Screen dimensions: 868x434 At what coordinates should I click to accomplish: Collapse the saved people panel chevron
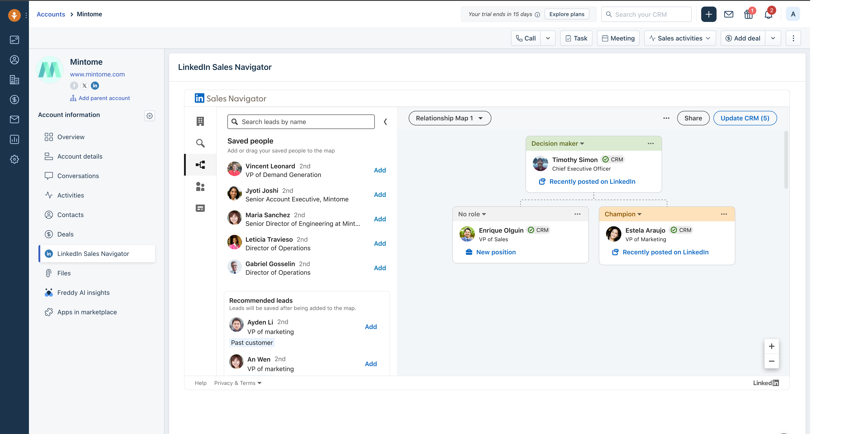pos(385,122)
